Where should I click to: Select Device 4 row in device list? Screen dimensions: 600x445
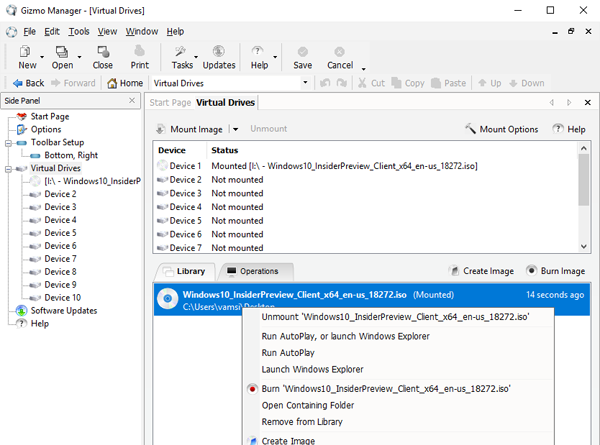[x=365, y=207]
